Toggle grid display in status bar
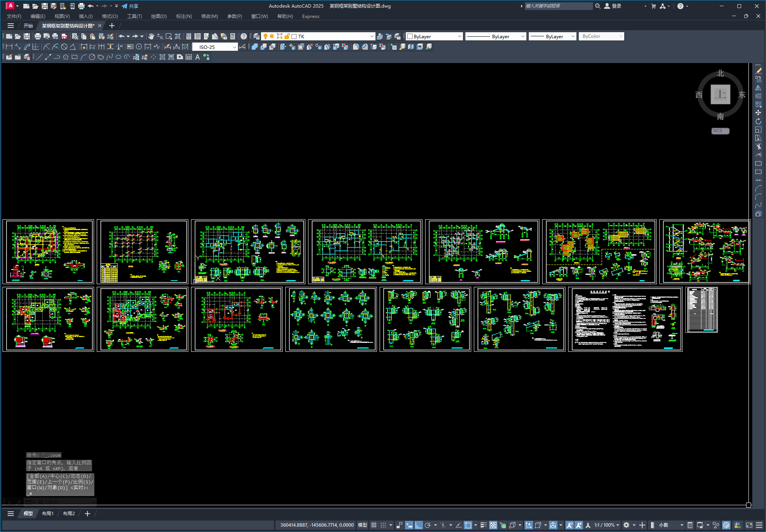The width and height of the screenshot is (766, 532). (x=374, y=525)
